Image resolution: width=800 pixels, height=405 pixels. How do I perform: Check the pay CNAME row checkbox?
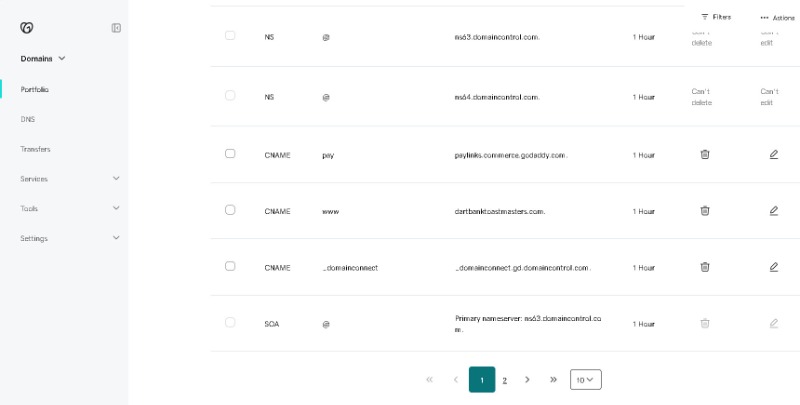tap(230, 154)
